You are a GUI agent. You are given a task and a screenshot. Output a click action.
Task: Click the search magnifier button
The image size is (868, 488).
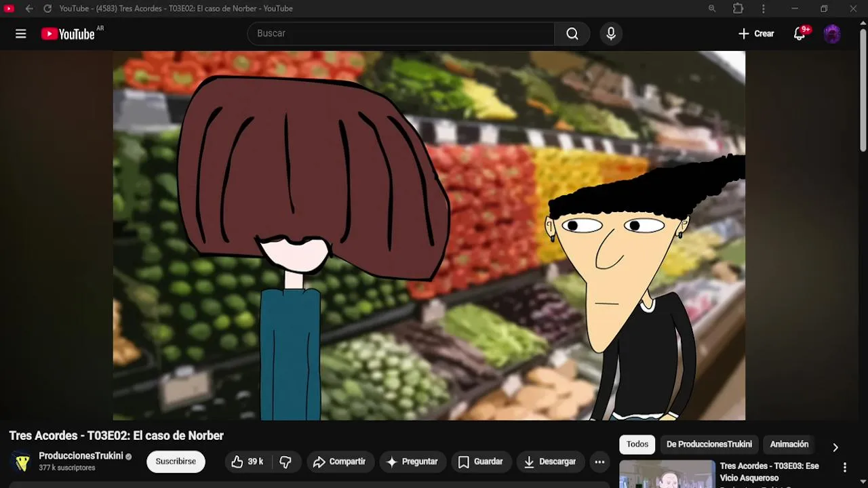click(x=572, y=34)
